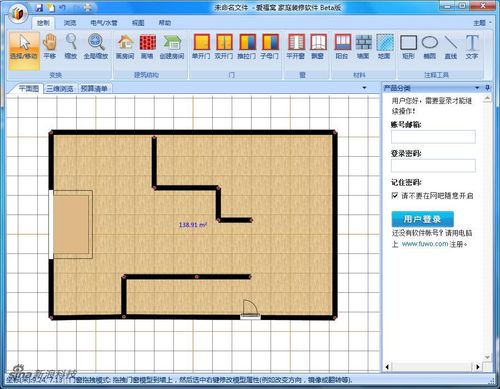Open the 帮助 ribbon tab
Image resolution: width=500 pixels, height=389 pixels.
click(x=165, y=23)
